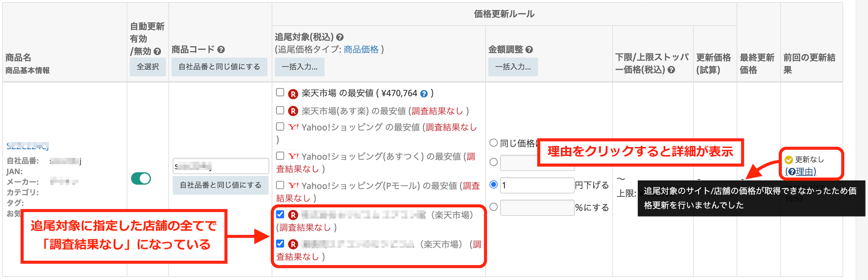
Task: Select the 同じ価格 radio option
Action: [x=493, y=143]
